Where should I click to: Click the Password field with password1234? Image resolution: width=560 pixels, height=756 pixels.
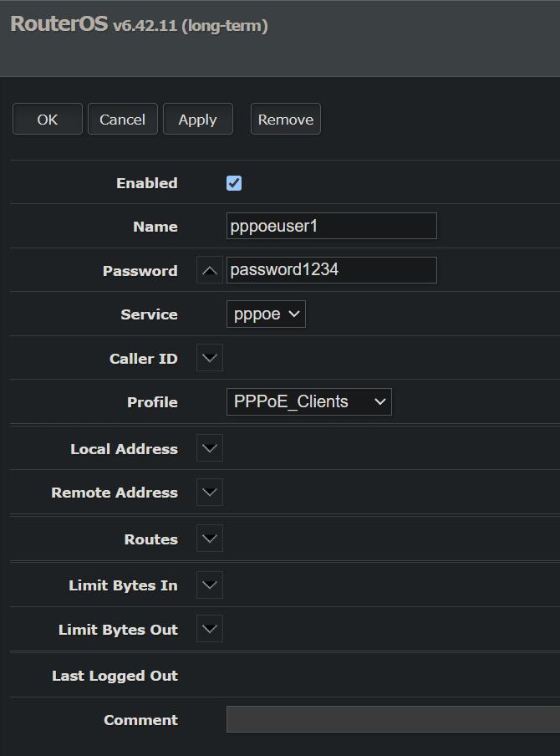click(x=332, y=270)
